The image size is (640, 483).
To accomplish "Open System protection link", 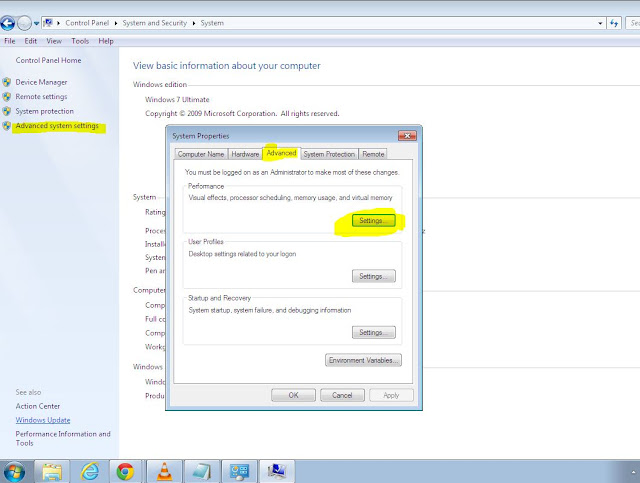I will pos(44,111).
